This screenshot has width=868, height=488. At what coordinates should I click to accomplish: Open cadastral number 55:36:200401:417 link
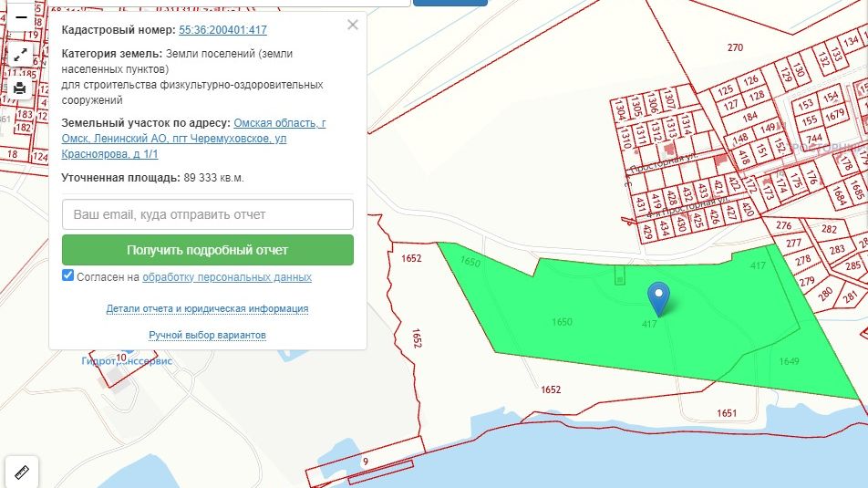tap(222, 30)
